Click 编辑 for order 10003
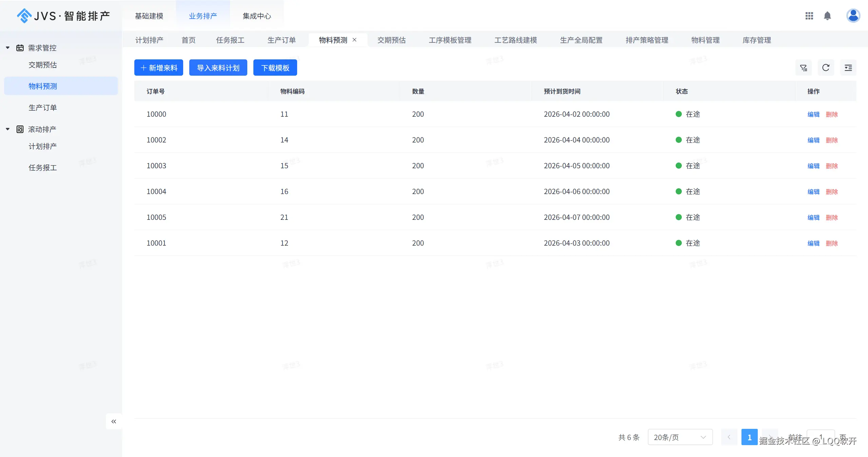This screenshot has height=457, width=868. pyautogui.click(x=813, y=166)
